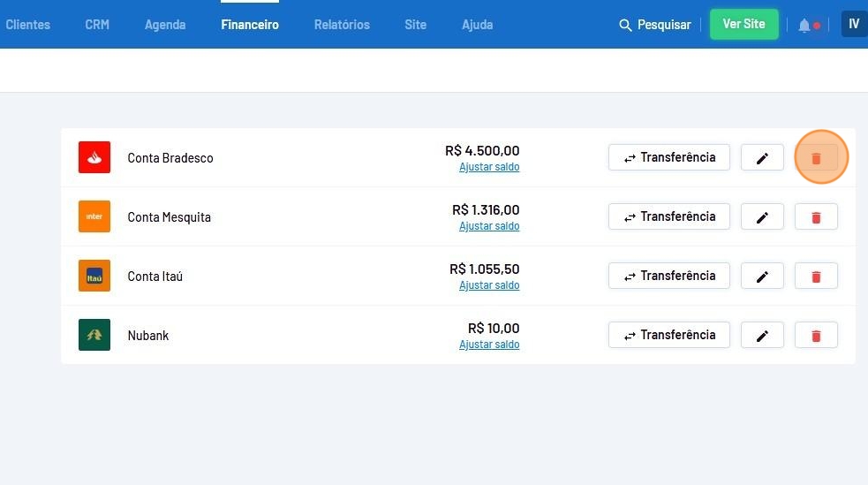
Task: Edit Conta Mesquita with pencil icon
Action: pos(762,217)
